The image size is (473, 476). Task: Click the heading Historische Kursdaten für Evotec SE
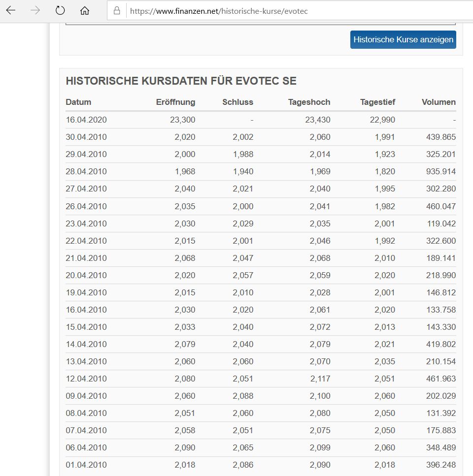181,81
